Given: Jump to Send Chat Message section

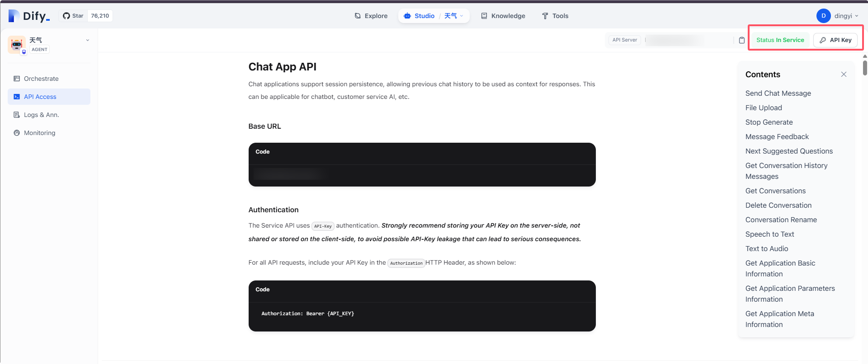Looking at the screenshot, I should (778, 93).
